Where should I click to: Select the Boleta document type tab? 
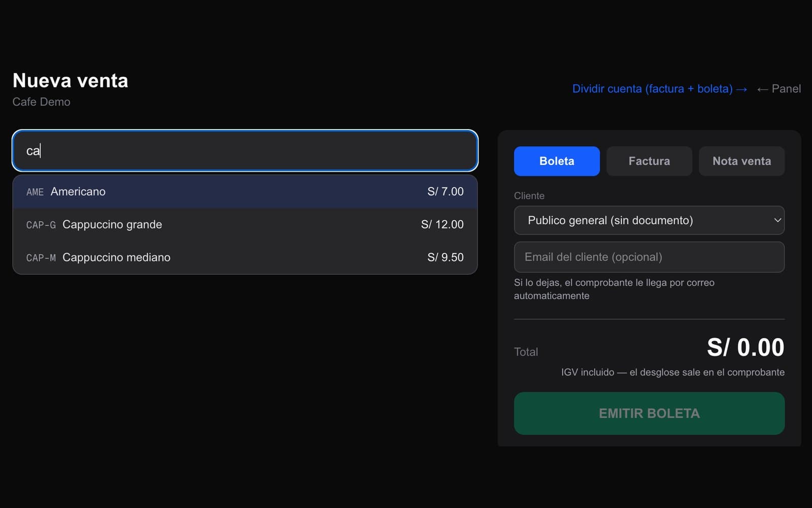(557, 161)
